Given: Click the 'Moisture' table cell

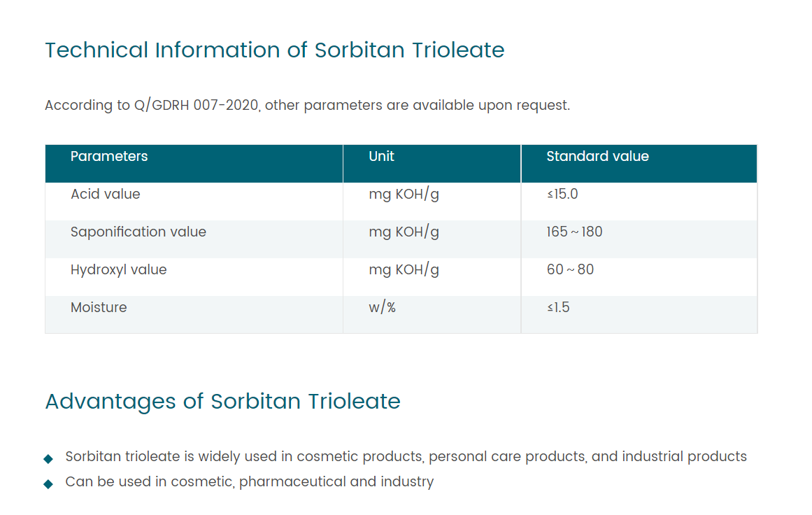Looking at the screenshot, I should 99,308.
